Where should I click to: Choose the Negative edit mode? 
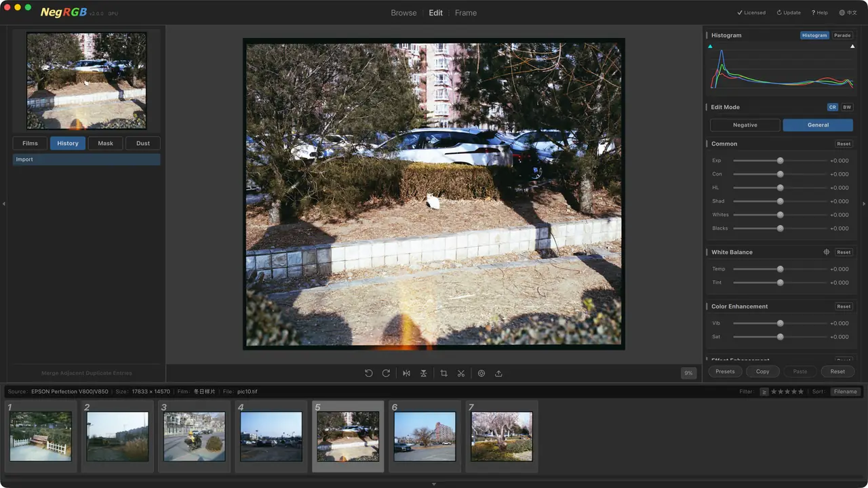click(745, 125)
